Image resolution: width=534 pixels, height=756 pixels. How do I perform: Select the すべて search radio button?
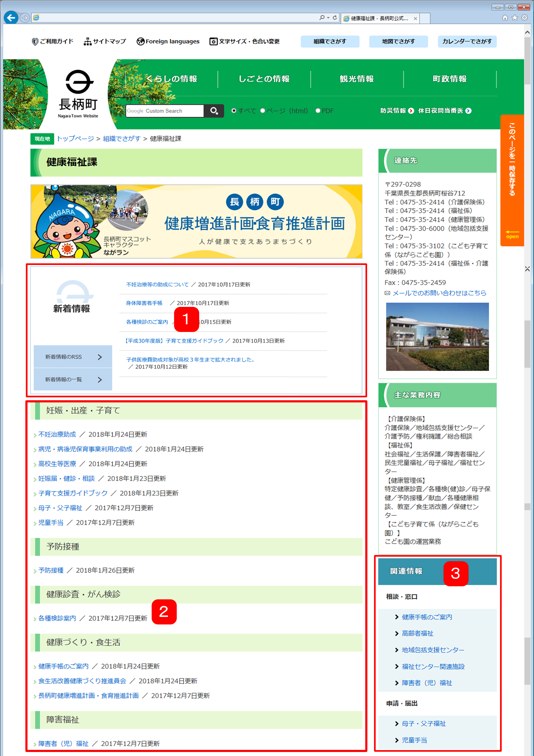click(x=234, y=111)
